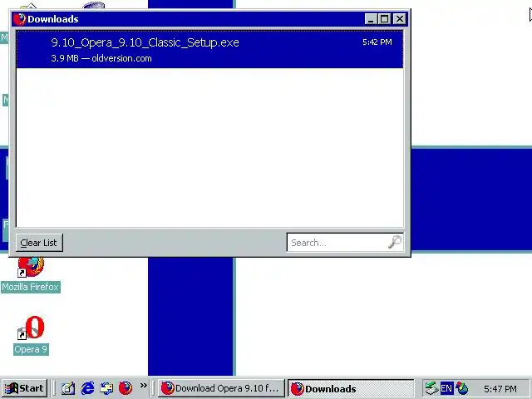Click the Clear List button
Screen dimensions: 532x399
[x=39, y=243]
